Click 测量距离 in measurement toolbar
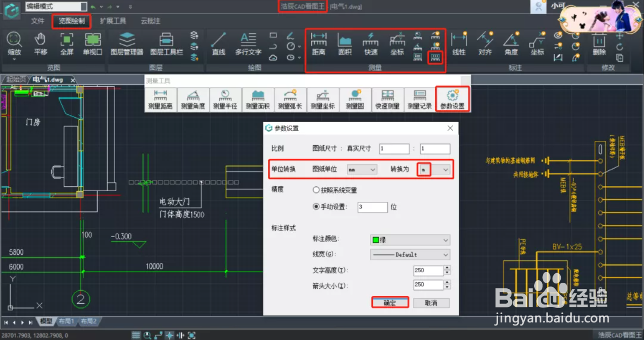 point(161,100)
